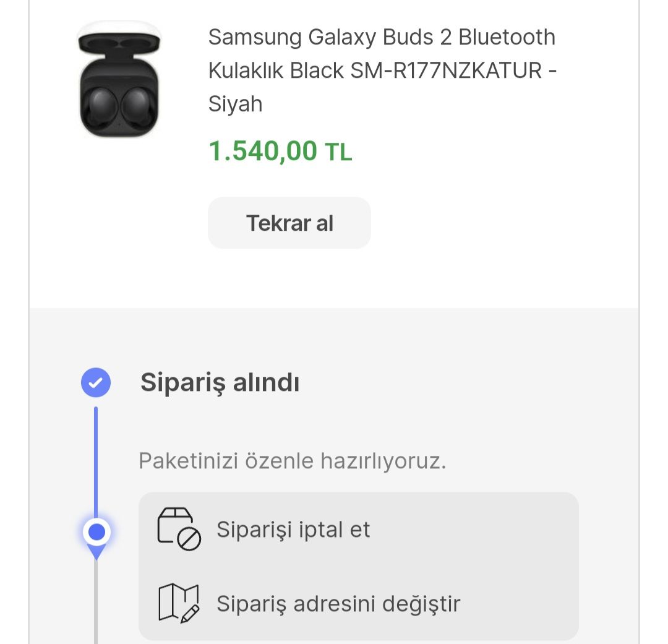Toggle the completed Sipariş alındı status marker
668x644 pixels.
coord(96,382)
